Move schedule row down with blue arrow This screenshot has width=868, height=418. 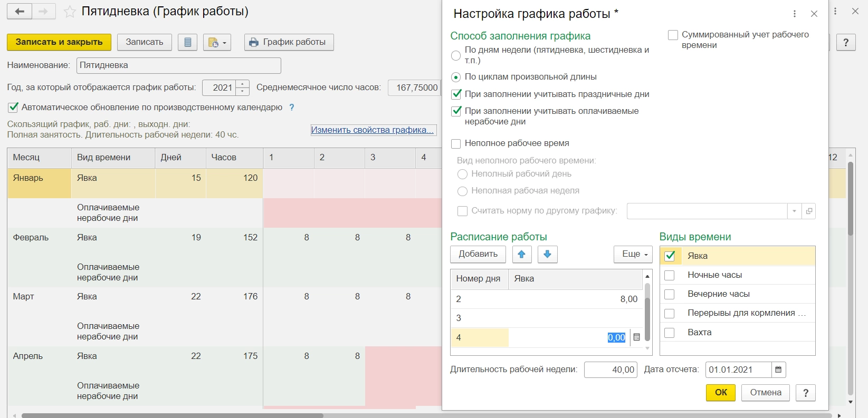(547, 254)
